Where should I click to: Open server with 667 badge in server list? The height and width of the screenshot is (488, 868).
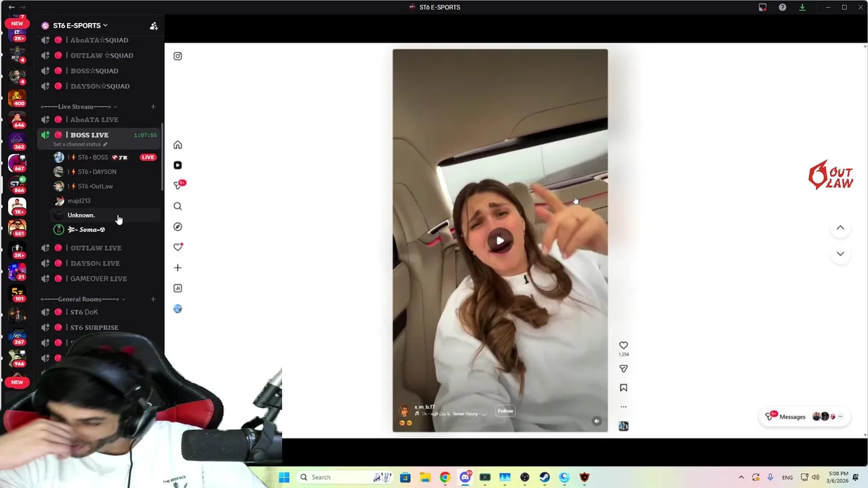coord(17,164)
